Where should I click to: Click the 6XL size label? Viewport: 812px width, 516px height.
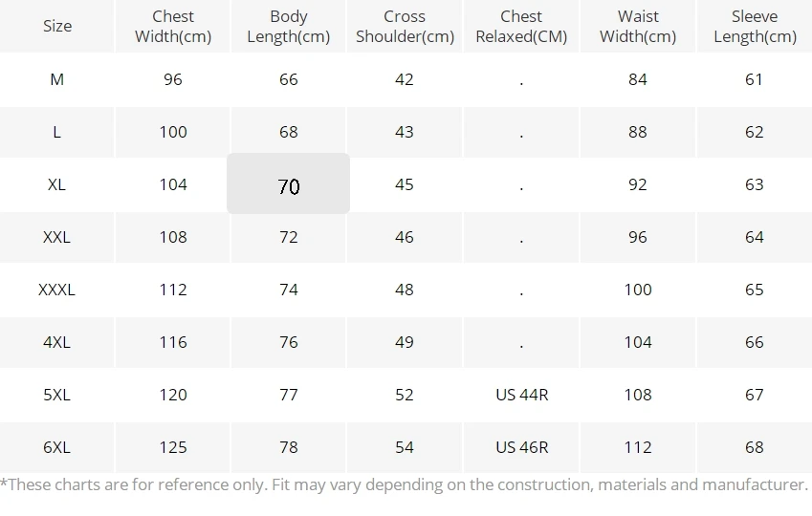[x=57, y=447]
